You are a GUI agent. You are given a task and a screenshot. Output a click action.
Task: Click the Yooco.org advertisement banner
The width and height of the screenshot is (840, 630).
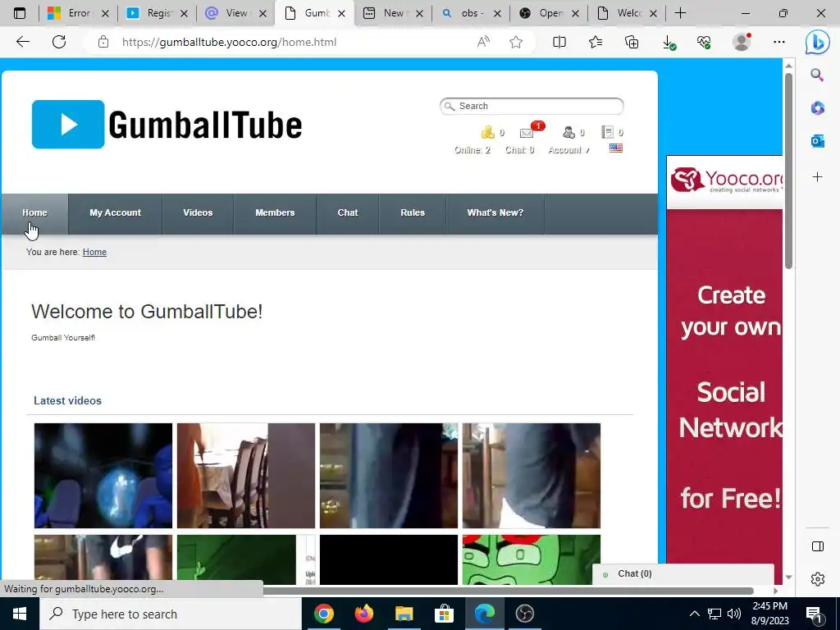pos(724,370)
